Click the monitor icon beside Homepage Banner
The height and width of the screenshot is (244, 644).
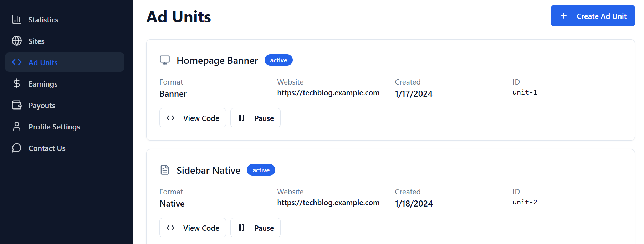point(165,60)
